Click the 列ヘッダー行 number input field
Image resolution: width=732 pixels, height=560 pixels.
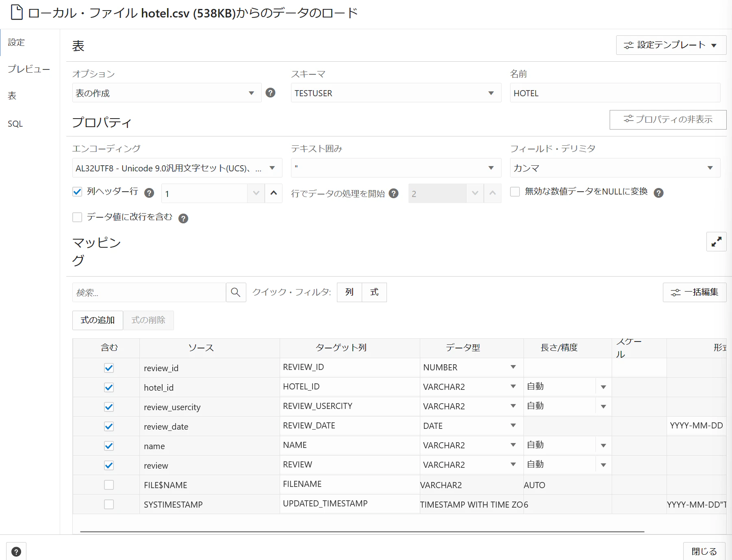pos(204,193)
